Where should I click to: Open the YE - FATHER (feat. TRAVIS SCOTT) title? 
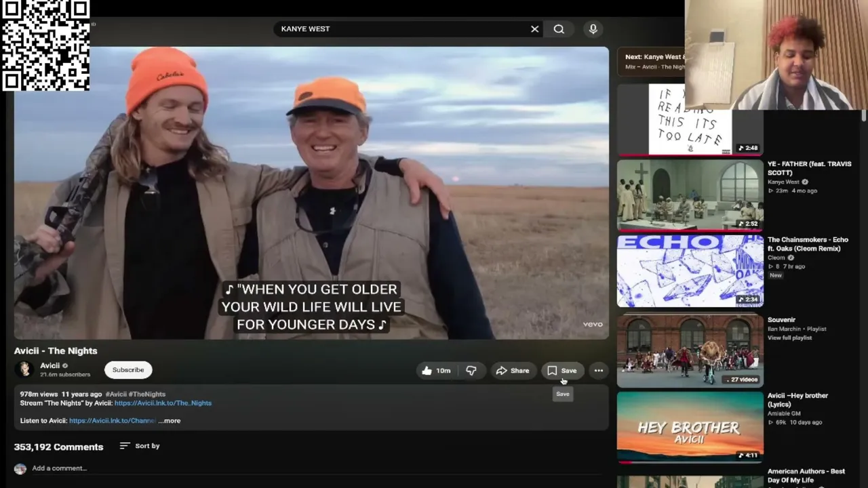809,168
